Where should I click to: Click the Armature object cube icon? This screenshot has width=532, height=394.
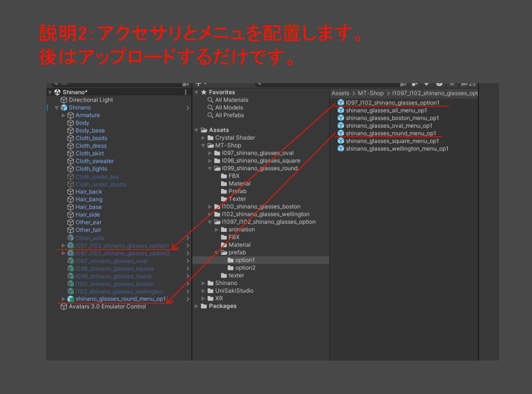pyautogui.click(x=71, y=115)
